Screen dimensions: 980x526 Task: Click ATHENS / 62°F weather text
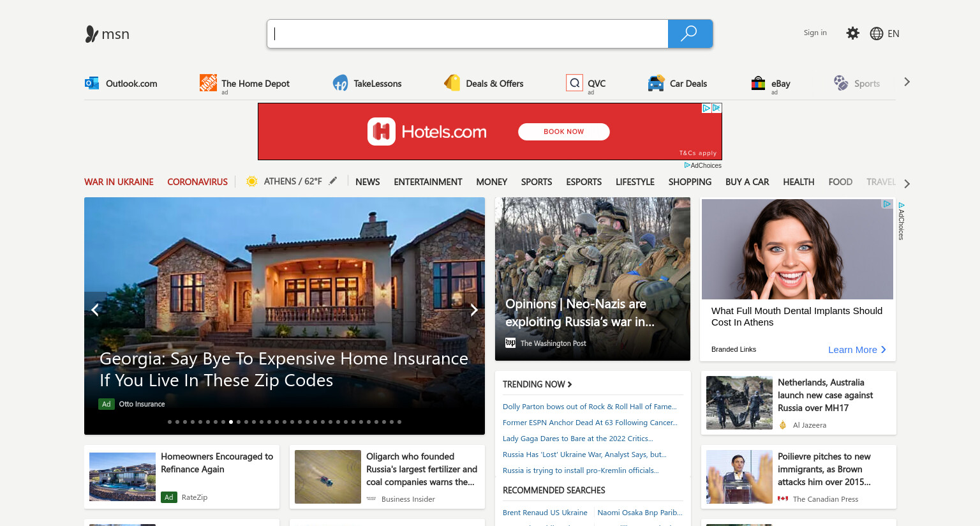293,181
